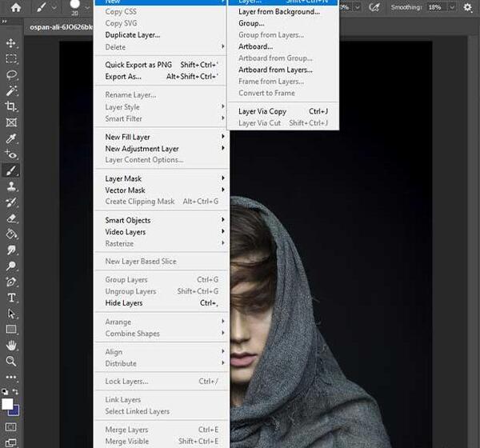
Task: Select the Magic Wand tool
Action: click(11, 90)
